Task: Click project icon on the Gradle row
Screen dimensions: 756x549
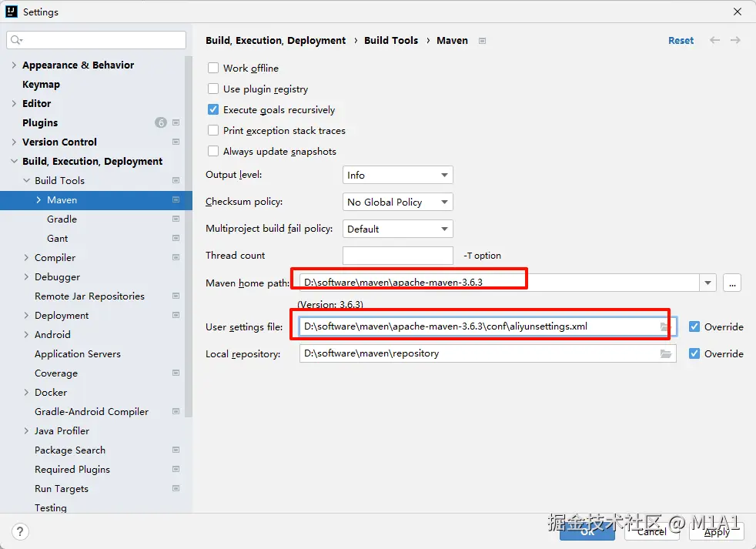Action: 176,219
